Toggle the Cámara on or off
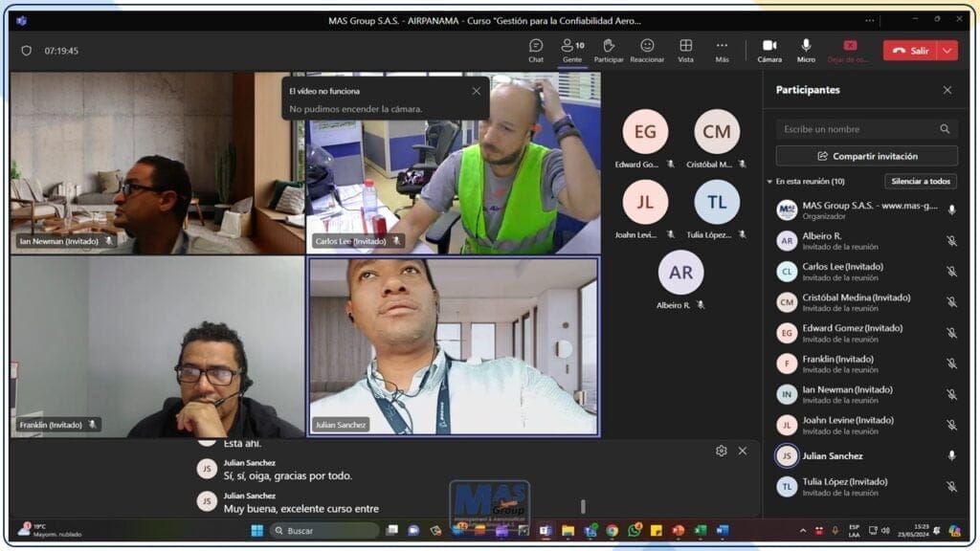The height and width of the screenshot is (551, 980). 768,46
